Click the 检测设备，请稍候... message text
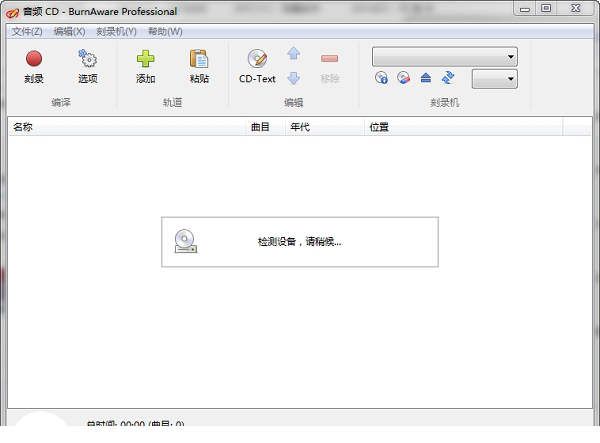The width and height of the screenshot is (600, 443). coord(300,242)
